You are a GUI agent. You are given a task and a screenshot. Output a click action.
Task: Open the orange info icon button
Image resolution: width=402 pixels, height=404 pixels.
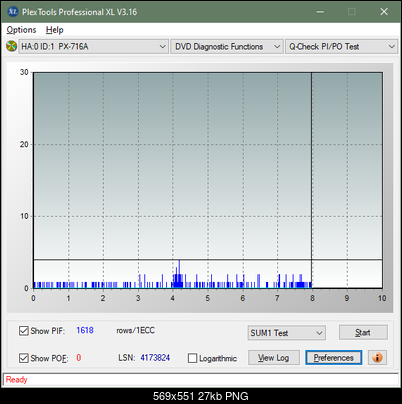[x=377, y=358]
